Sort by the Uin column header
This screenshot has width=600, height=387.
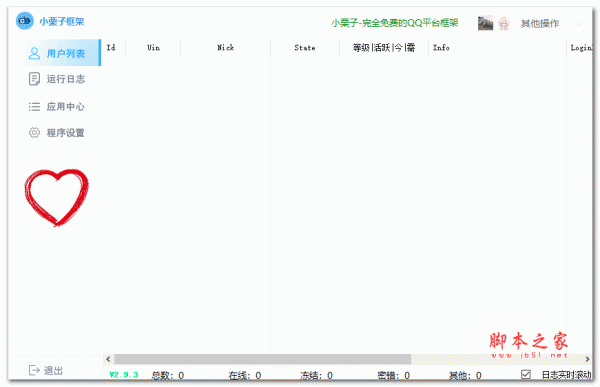click(x=153, y=47)
